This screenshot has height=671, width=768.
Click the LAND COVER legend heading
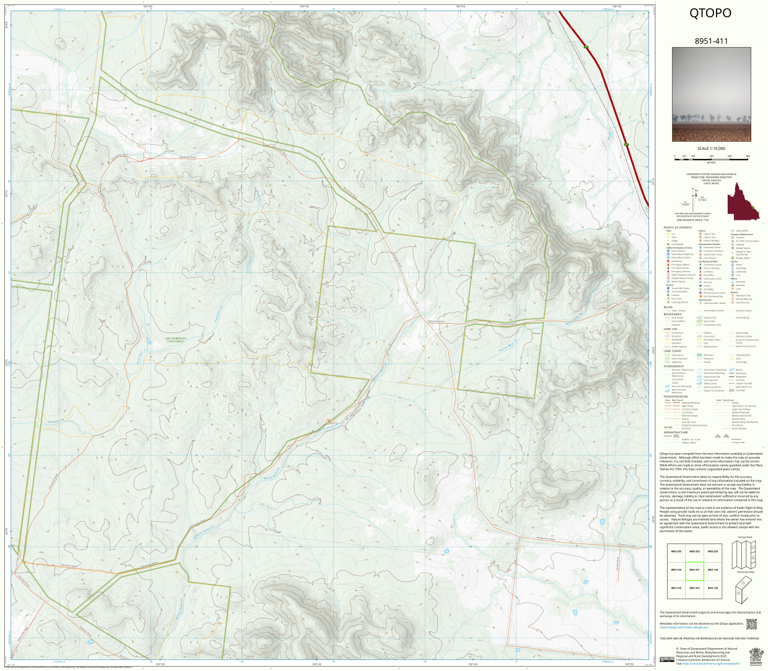coord(672,351)
